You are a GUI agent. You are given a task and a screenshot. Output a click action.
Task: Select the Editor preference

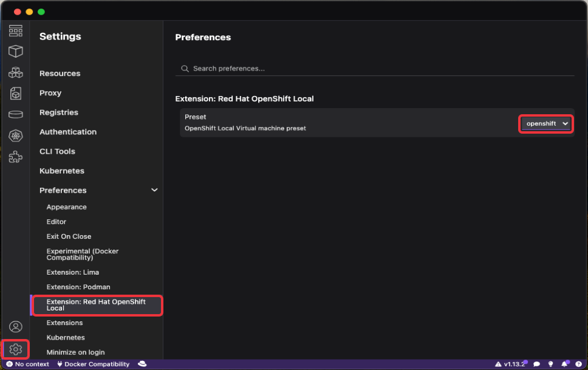click(x=56, y=222)
